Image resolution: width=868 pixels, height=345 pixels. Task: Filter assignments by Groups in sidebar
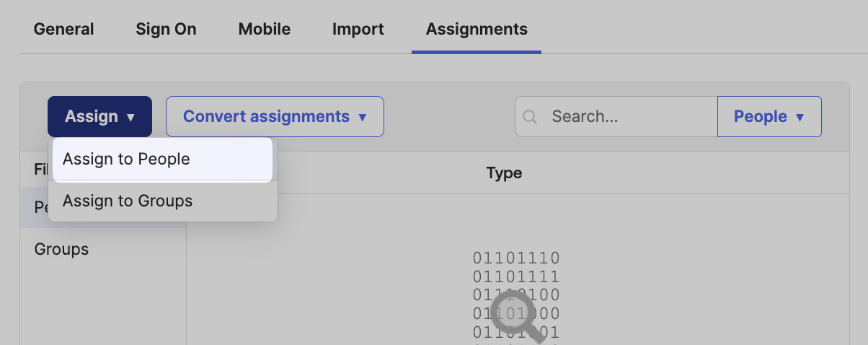tap(62, 250)
